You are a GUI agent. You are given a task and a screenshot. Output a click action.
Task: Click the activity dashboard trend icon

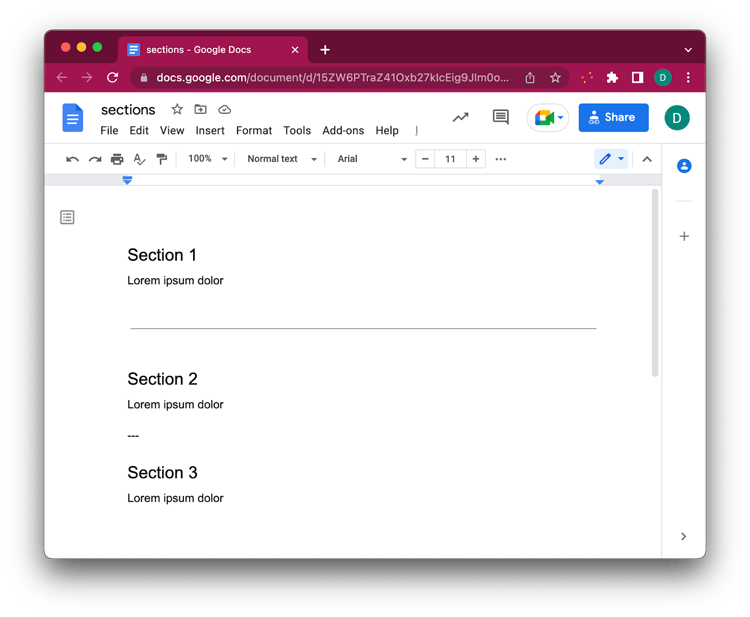(x=460, y=118)
